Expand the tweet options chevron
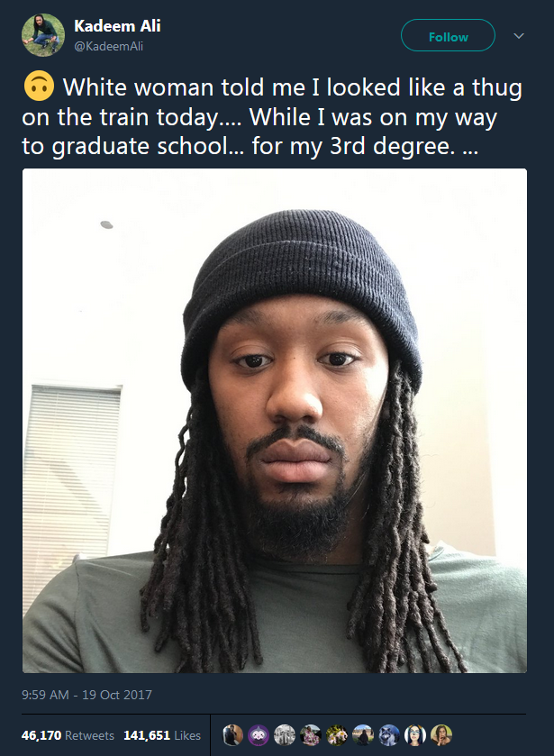This screenshot has height=756, width=554. tap(519, 36)
